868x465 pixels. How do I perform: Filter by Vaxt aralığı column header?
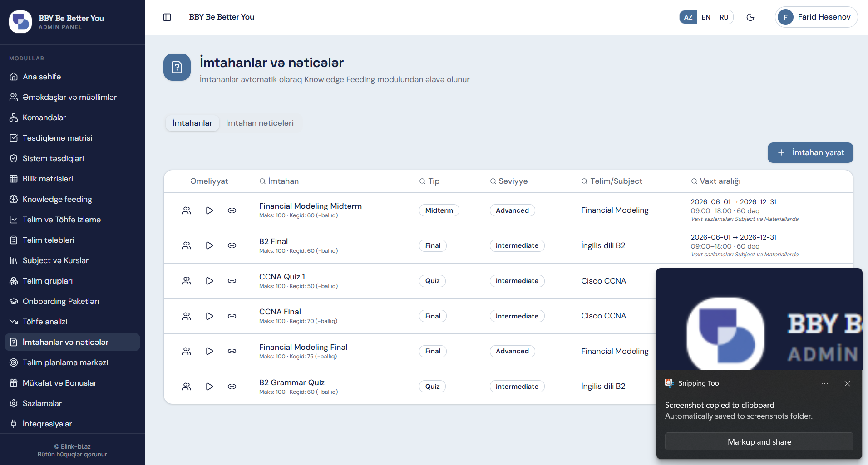point(715,181)
